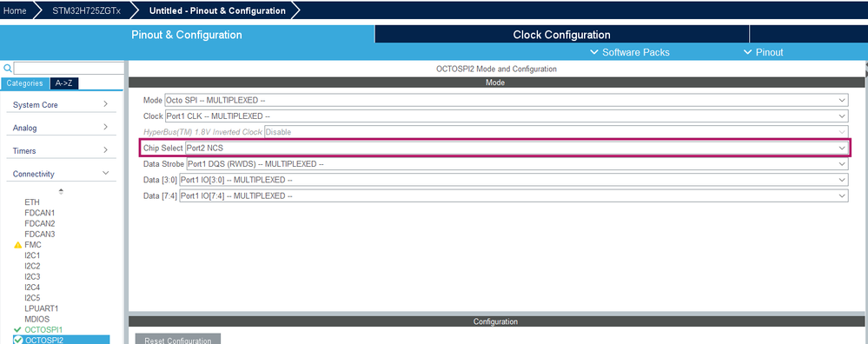Select FDCAN2 in the peripheral list

tap(40, 223)
